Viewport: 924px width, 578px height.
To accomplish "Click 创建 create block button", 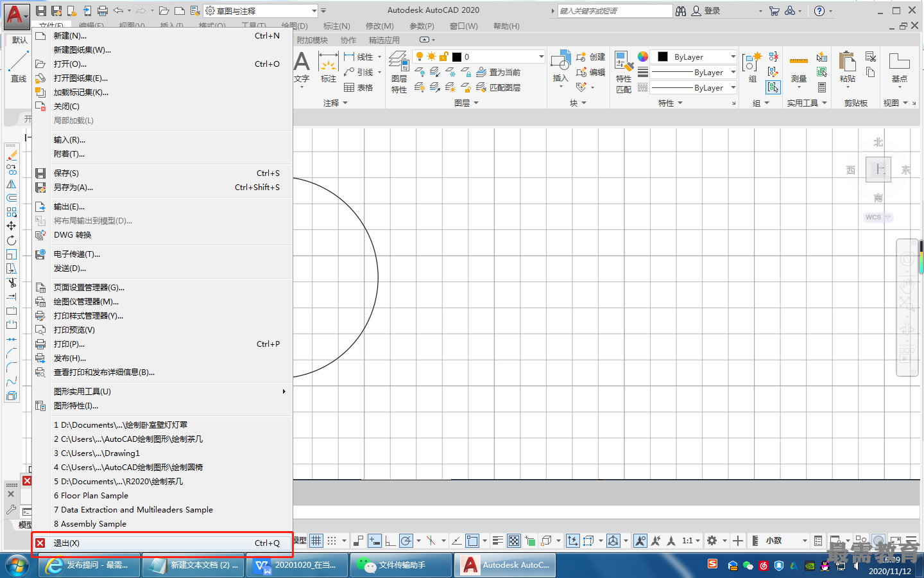I will (591, 57).
